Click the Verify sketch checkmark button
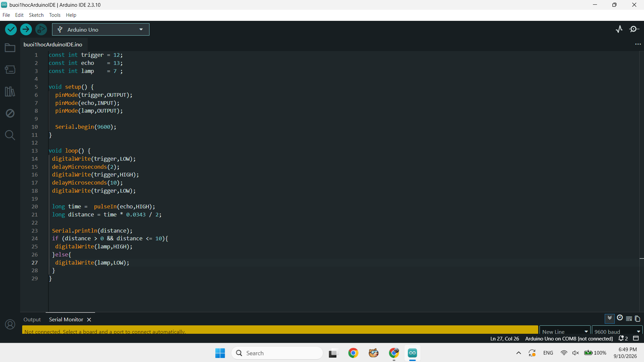Image resolution: width=644 pixels, height=362 pixels. 11,30
